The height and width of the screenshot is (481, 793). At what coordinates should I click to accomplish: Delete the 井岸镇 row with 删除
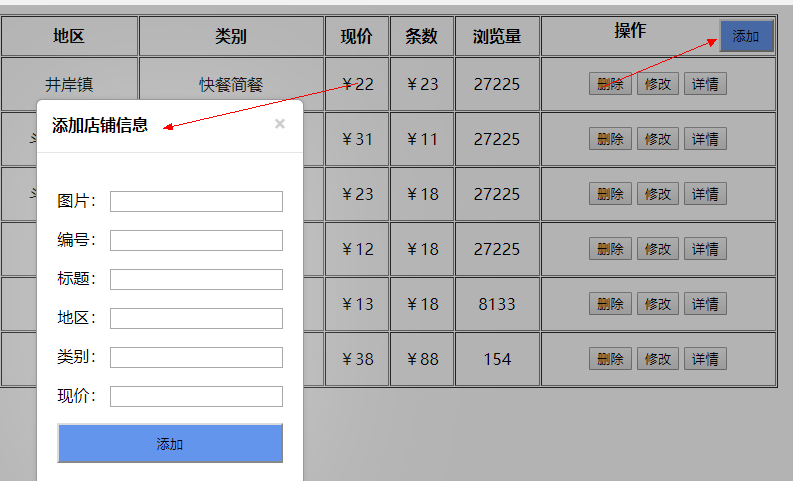pos(610,83)
